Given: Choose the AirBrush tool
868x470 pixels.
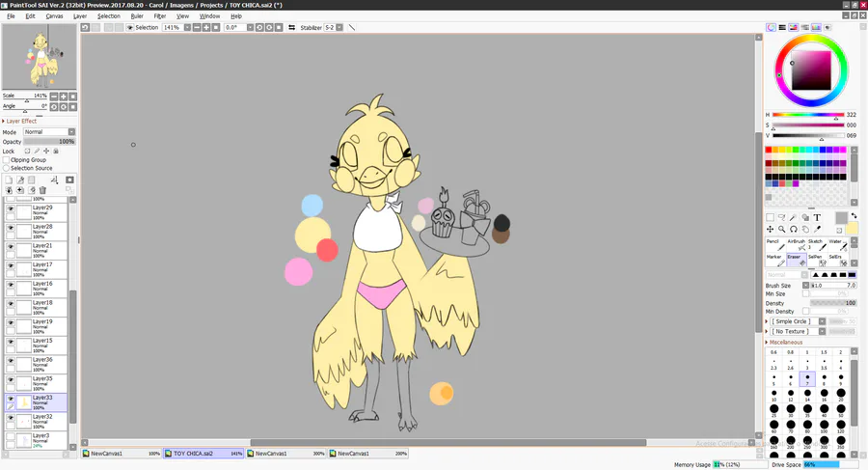Looking at the screenshot, I should point(797,244).
